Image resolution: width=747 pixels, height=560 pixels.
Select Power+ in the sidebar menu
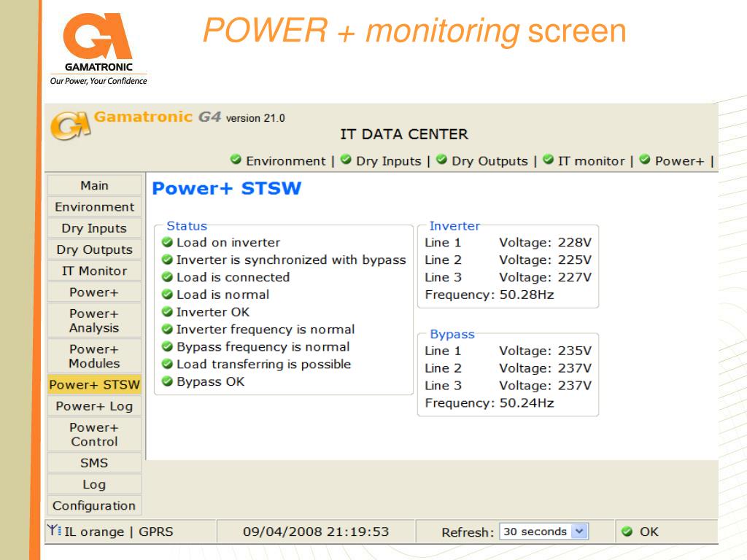coord(94,292)
